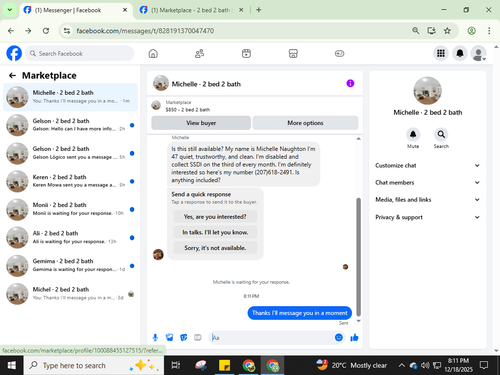
Task: Open Watch video icon in top navigation
Action: pyautogui.click(x=246, y=53)
